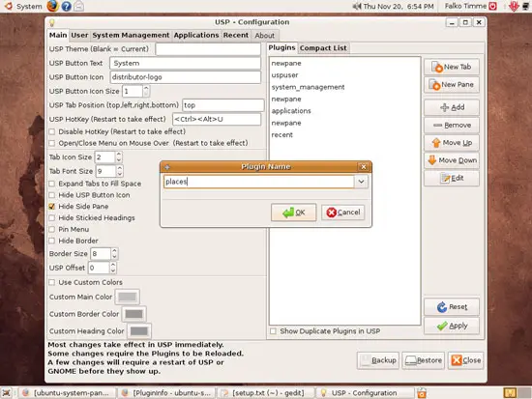Viewport: 532px width, 399px height.
Task: Enable Disable HotKey checkbox
Action: click(x=52, y=131)
